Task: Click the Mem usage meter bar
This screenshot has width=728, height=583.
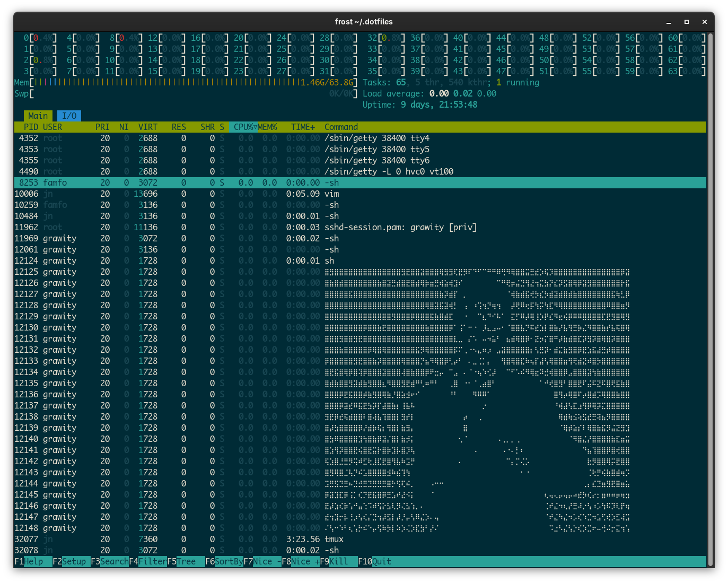Action: (x=186, y=83)
